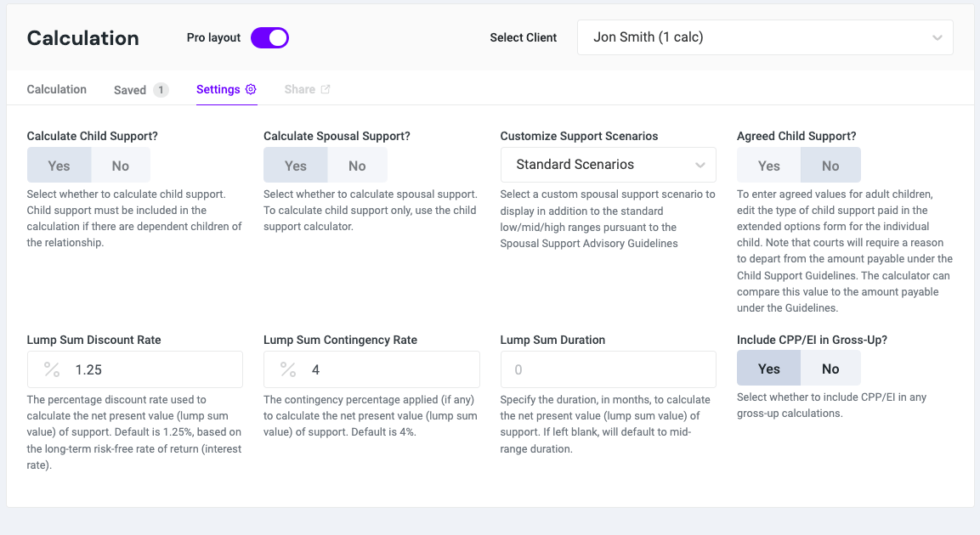Click the chevron in the client selector box
The image size is (980, 535).
tap(937, 37)
